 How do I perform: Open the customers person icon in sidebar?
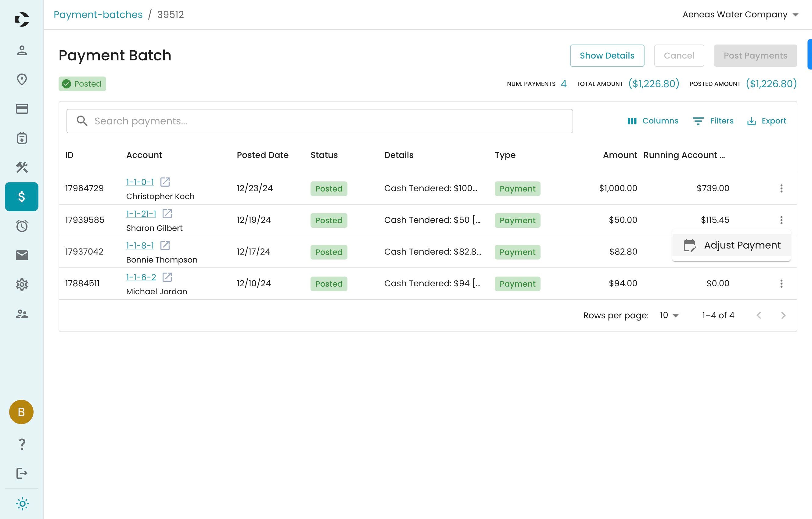(22, 50)
